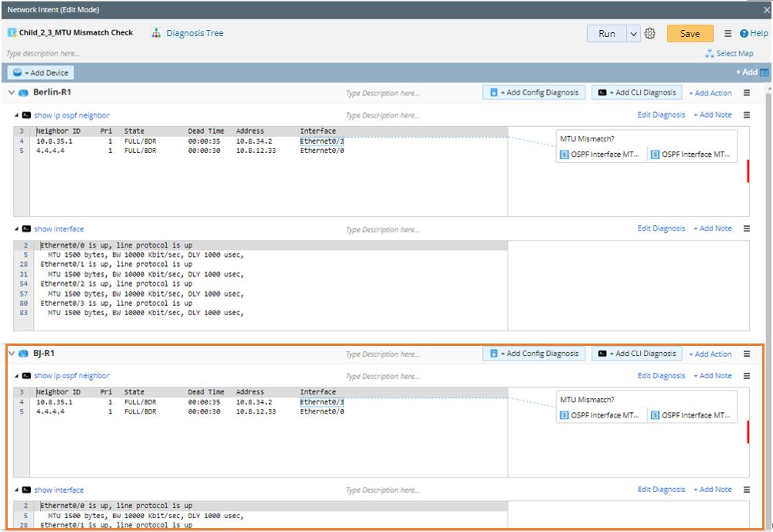Open the Berlin-R1 section menu icon

(747, 92)
